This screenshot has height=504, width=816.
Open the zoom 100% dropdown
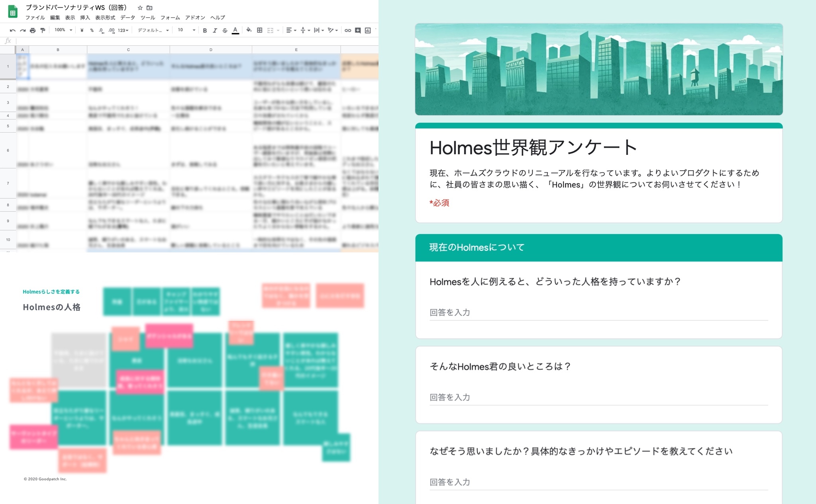pos(63,30)
